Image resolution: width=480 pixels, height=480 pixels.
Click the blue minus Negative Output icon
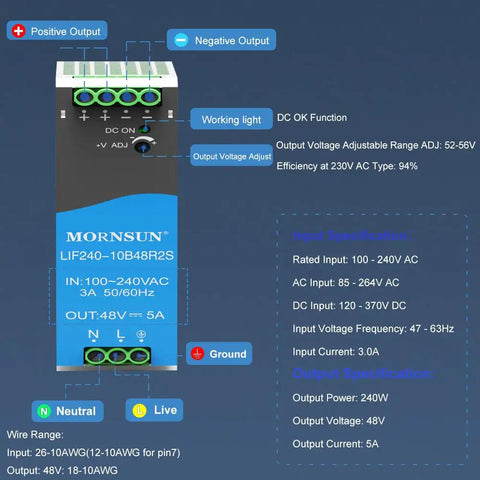tap(181, 40)
